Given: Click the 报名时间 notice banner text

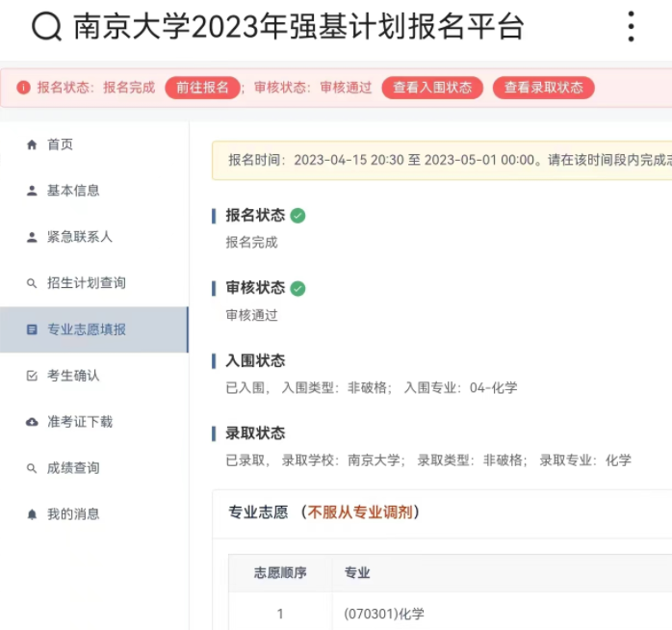Looking at the screenshot, I should (x=450, y=160).
